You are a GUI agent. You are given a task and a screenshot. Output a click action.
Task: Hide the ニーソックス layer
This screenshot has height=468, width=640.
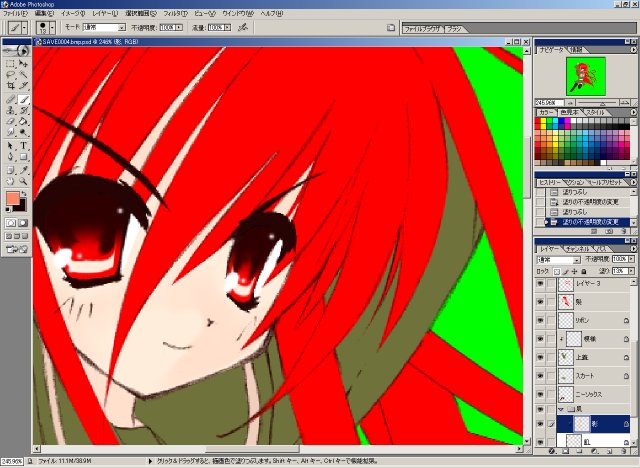click(540, 394)
